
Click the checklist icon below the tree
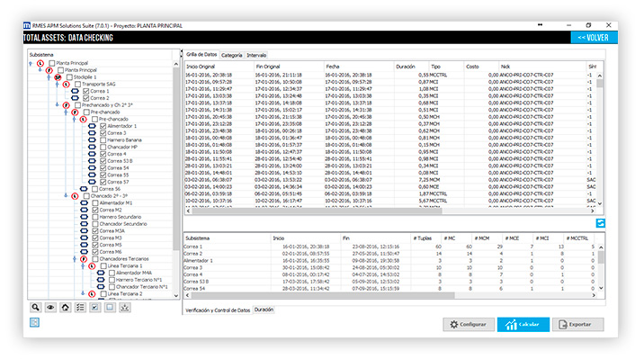point(80,307)
